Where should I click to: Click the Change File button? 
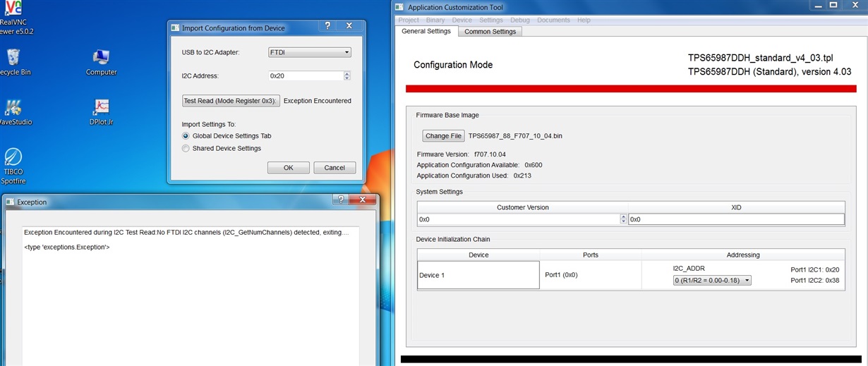click(x=443, y=136)
